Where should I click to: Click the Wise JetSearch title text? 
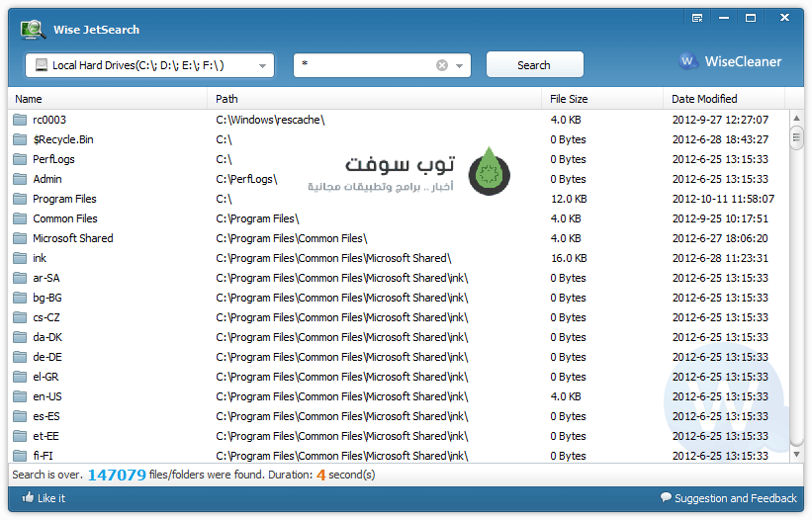coord(96,30)
